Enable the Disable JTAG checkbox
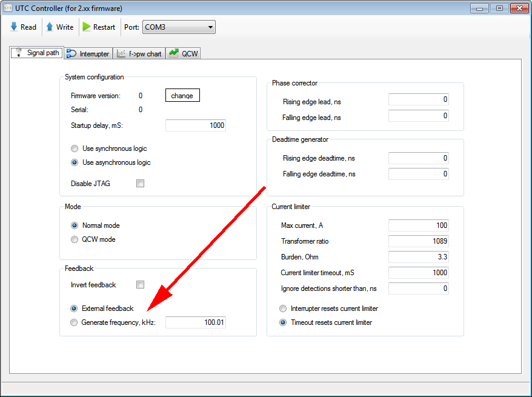Screen dimensions: 532x397 coord(140,184)
